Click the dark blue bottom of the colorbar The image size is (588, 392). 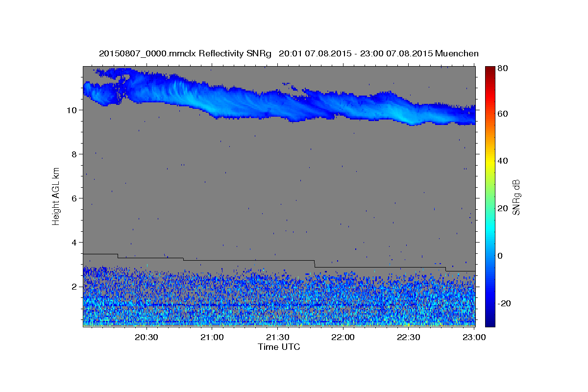pos(490,322)
